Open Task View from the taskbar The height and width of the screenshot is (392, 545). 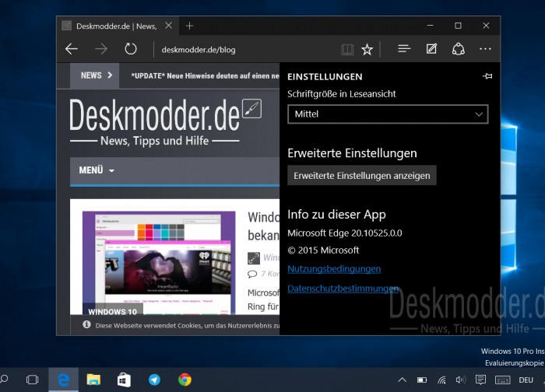pyautogui.click(x=33, y=380)
